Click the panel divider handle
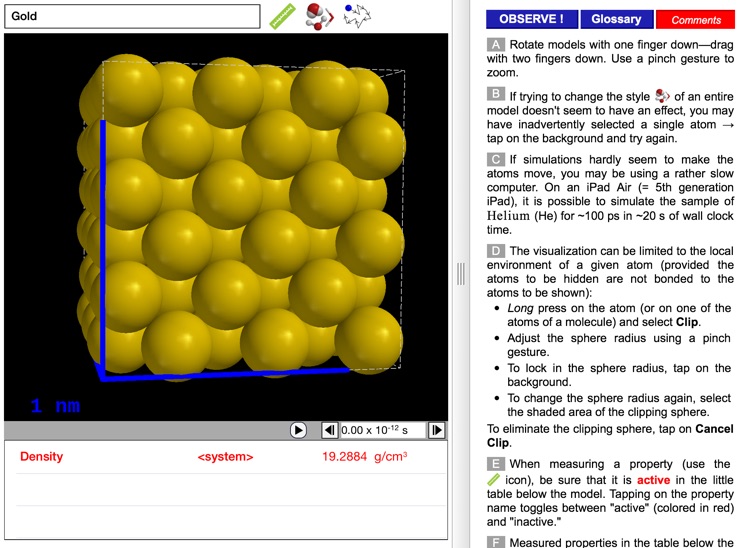Viewport: 750px width, 548px height. tap(461, 274)
